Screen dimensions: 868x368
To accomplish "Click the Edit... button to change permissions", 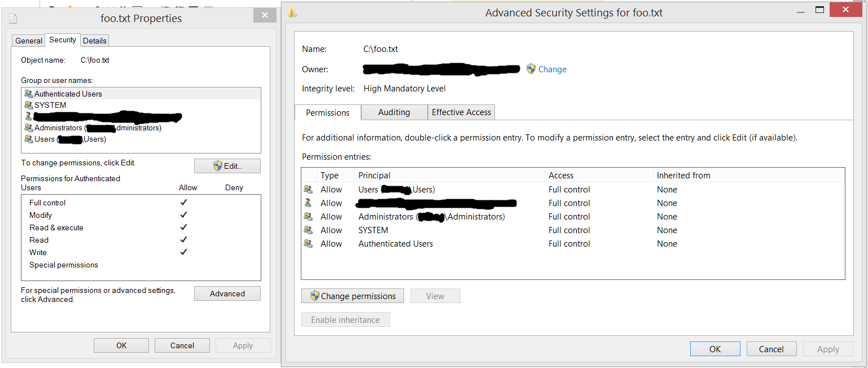I will (x=227, y=166).
